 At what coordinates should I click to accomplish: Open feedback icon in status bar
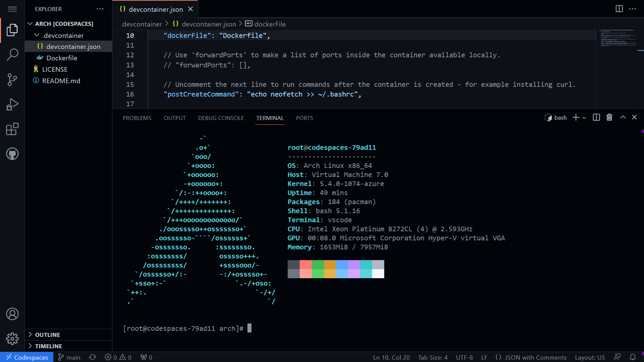point(618,357)
